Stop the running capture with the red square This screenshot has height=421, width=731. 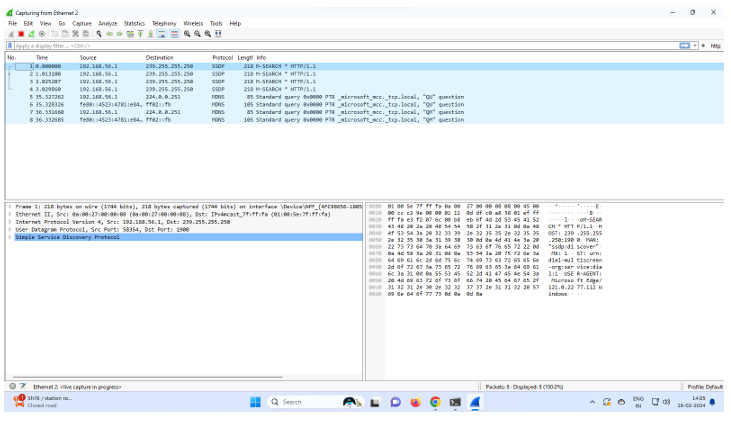[21, 34]
